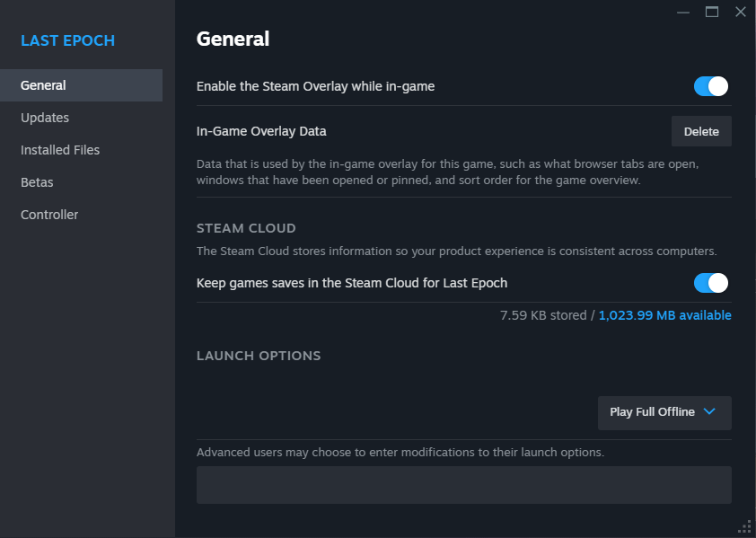The height and width of the screenshot is (538, 756).
Task: Switch to the Updates tab
Action: click(43, 117)
